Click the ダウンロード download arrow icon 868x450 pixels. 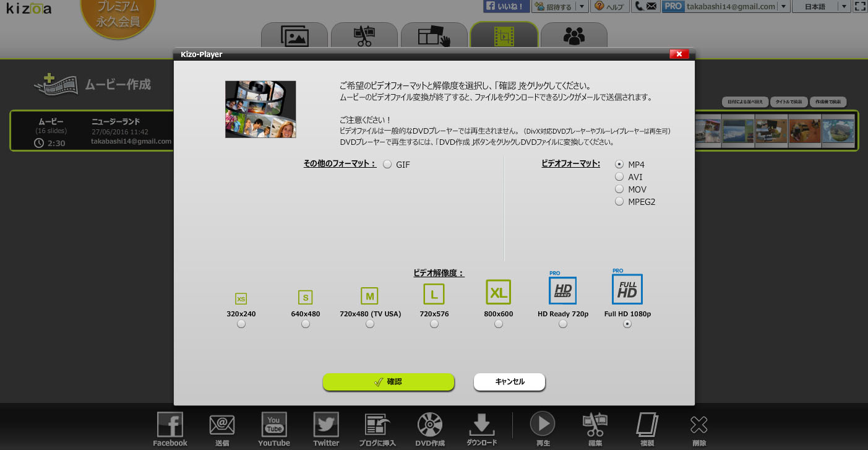481,425
